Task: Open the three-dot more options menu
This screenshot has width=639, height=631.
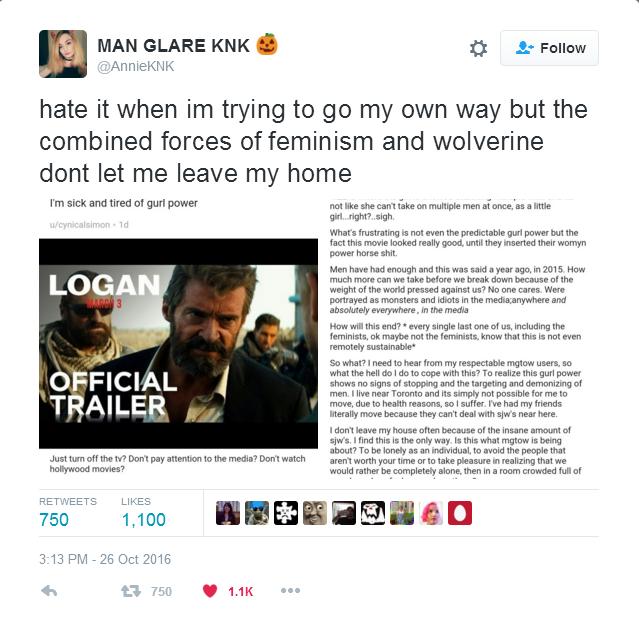Action: pyautogui.click(x=290, y=591)
